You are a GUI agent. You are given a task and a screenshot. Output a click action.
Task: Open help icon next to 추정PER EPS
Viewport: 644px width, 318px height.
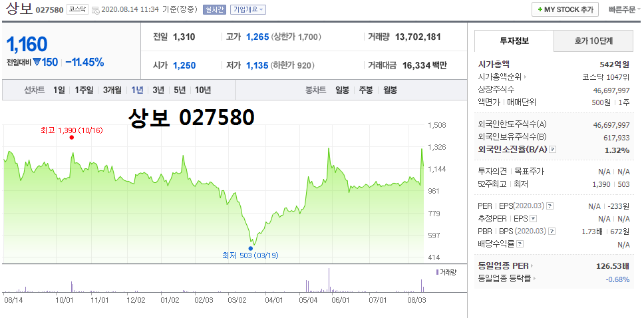(x=533, y=219)
